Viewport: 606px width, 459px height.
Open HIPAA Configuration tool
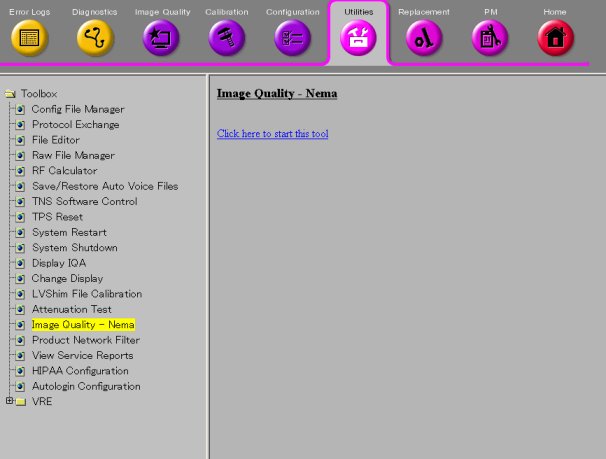tap(80, 371)
